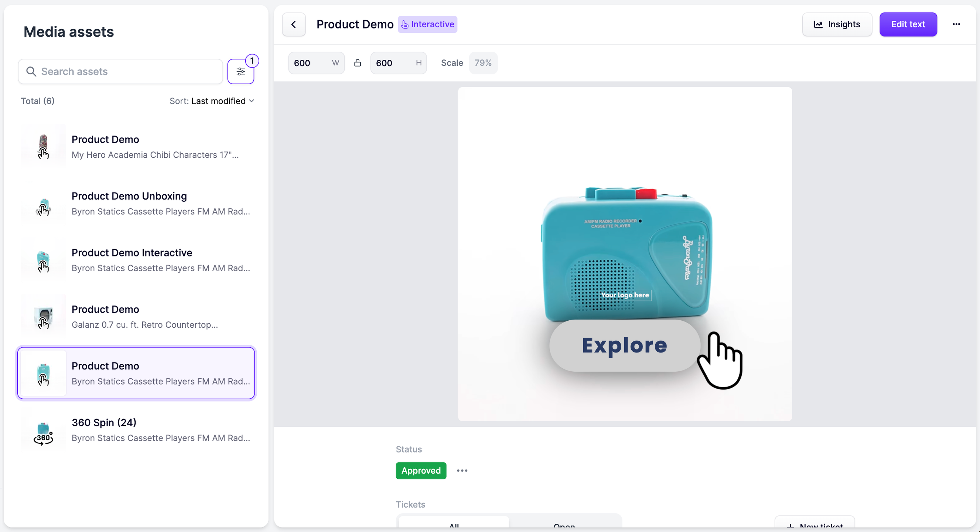Viewport: 980px width, 532px height.
Task: Click the width input showing 600
Action: 310,63
